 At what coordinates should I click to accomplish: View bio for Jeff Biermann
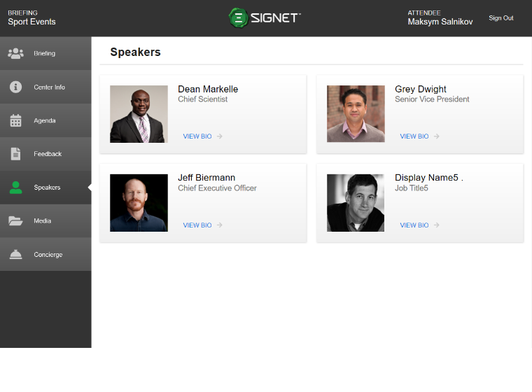click(x=197, y=225)
